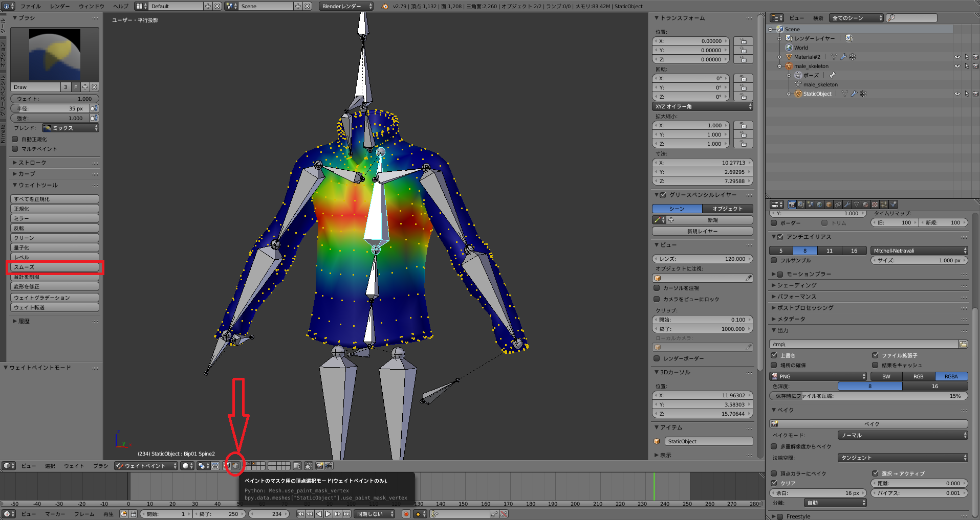Open the ウェイトペイント mode dropdown
The image size is (980, 520).
click(x=146, y=466)
